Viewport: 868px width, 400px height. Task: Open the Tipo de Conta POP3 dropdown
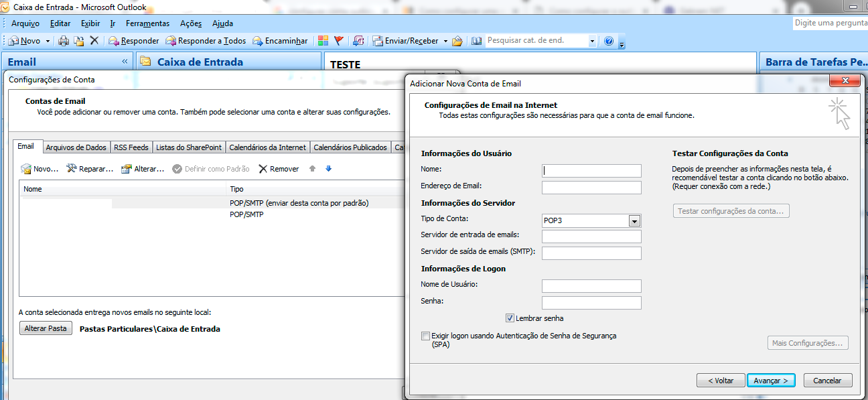click(x=634, y=221)
